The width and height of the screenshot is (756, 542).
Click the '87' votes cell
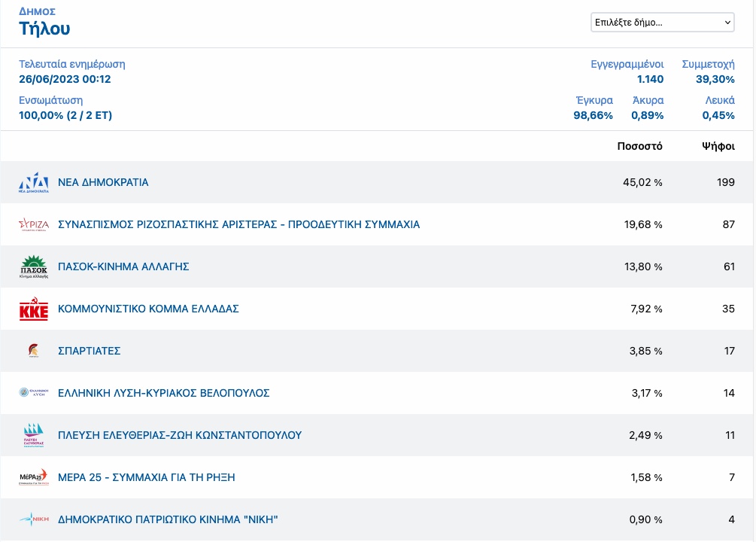click(728, 224)
